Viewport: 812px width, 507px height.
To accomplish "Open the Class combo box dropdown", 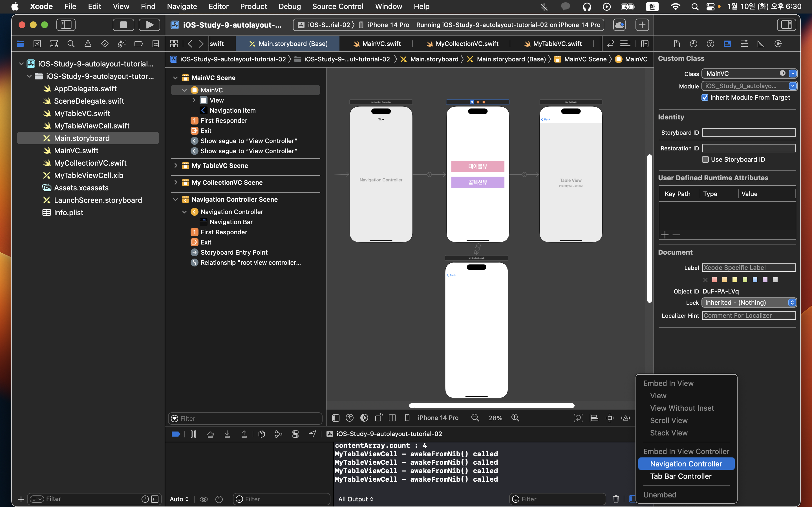I will [793, 74].
